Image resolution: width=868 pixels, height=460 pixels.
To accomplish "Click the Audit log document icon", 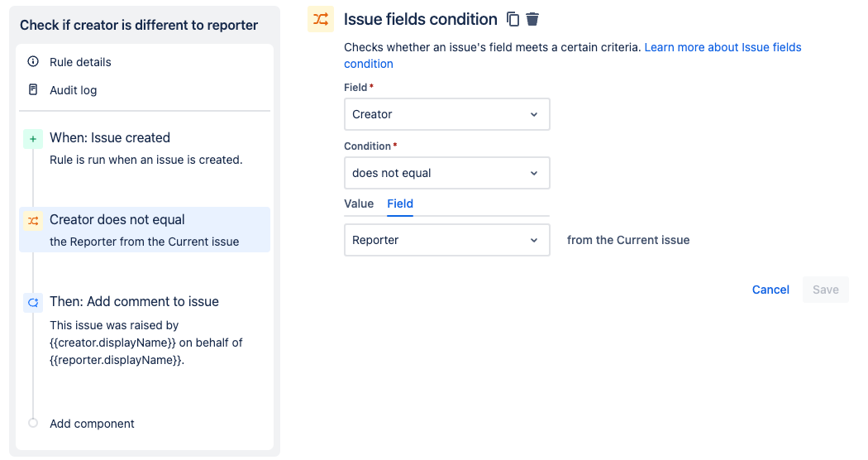I will tap(33, 89).
